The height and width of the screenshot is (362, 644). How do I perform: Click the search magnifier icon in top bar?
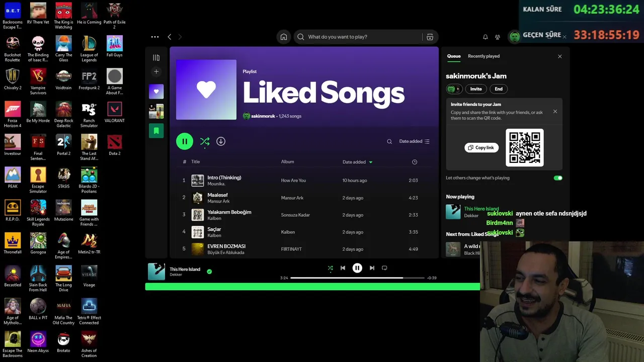pos(300,37)
